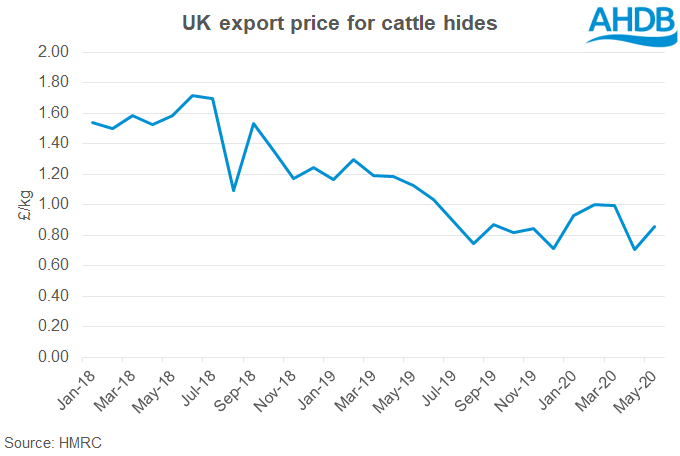Click the final data point at May-20

coord(654,226)
